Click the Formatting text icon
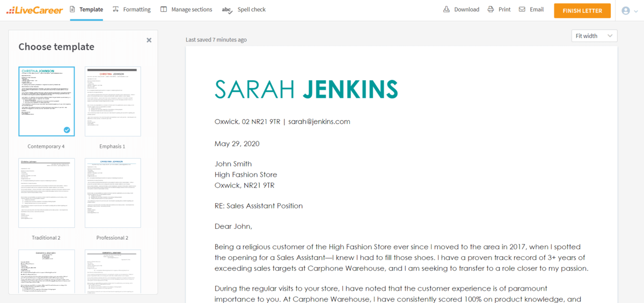 click(x=116, y=10)
